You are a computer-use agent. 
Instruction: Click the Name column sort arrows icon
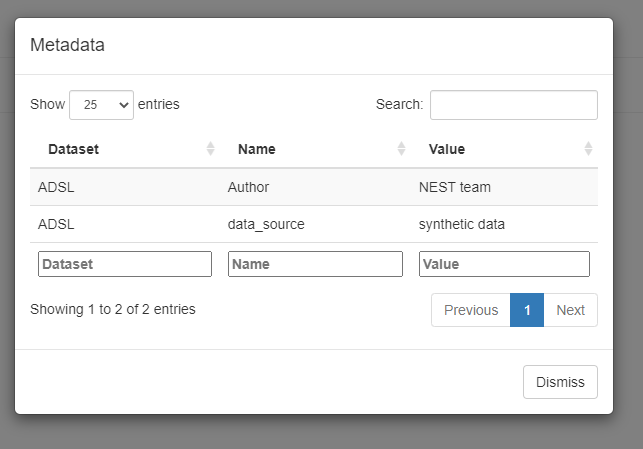401,149
